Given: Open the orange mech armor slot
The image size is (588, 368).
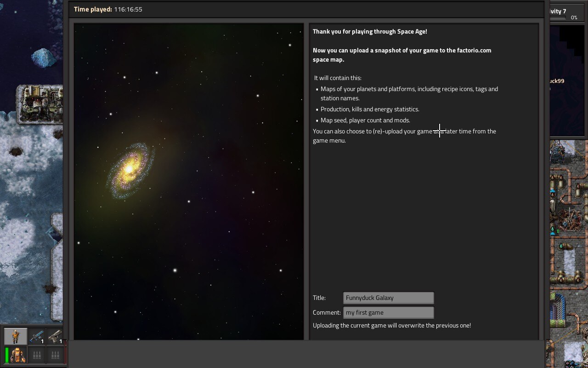Looking at the screenshot, I should point(18,355).
